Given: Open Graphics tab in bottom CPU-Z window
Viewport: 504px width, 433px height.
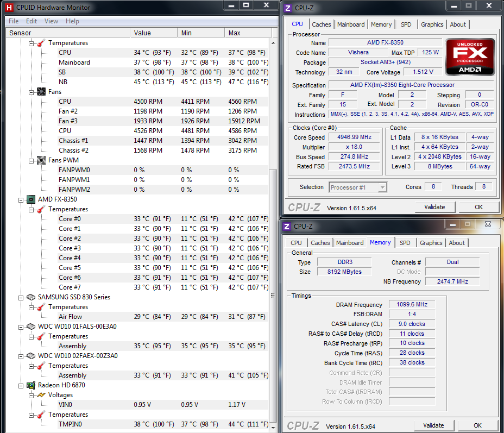Looking at the screenshot, I should (431, 243).
